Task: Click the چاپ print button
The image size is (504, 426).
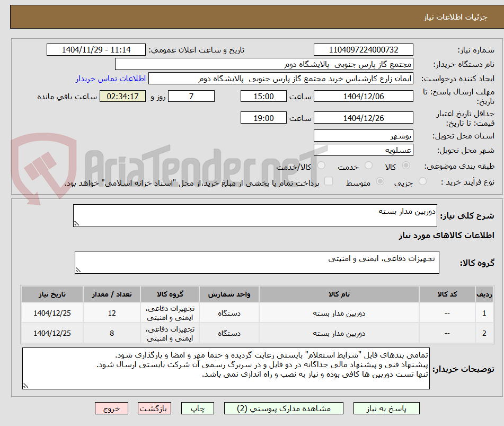Action: click(x=197, y=408)
